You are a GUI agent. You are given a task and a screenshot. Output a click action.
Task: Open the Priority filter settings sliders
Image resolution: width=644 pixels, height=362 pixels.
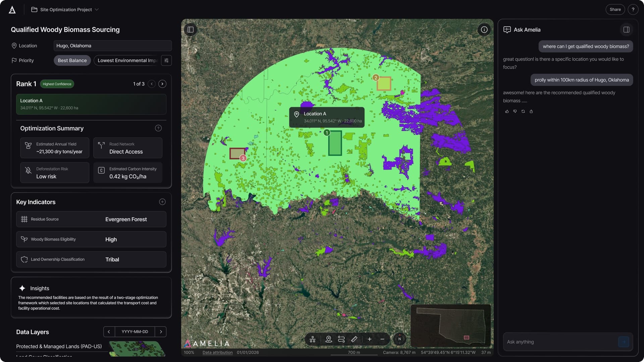tap(166, 60)
